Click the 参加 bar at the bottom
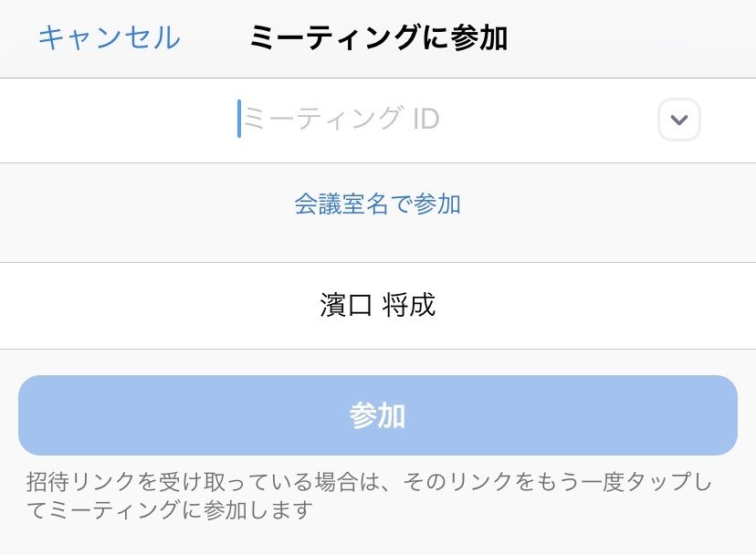The height and width of the screenshot is (555, 756). [x=378, y=415]
